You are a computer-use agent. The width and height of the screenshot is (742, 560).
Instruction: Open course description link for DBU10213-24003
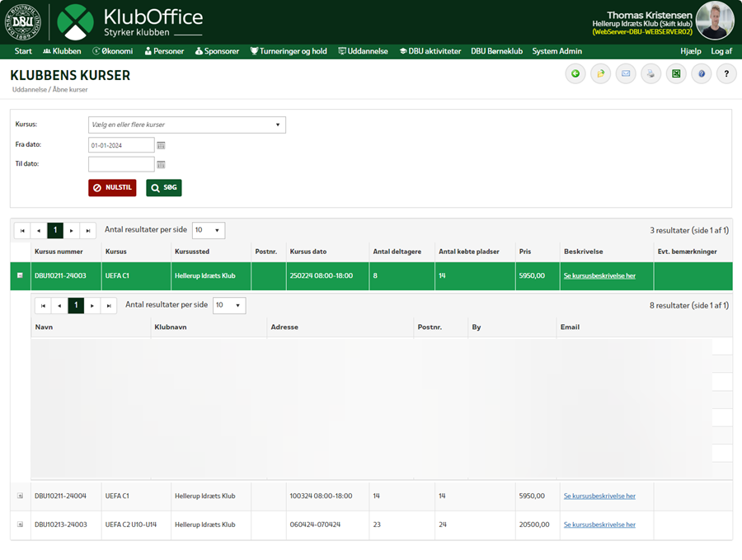click(599, 525)
